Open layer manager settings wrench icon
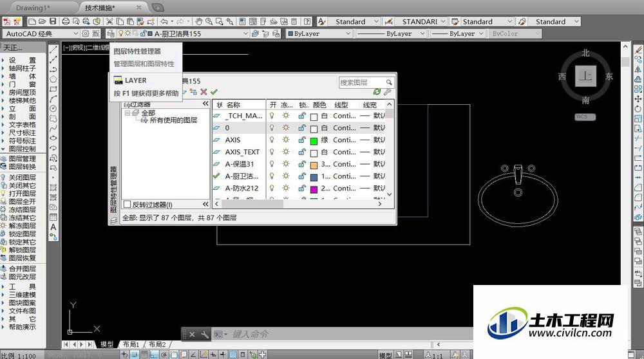Screen dimensions: 644x359 (387, 92)
